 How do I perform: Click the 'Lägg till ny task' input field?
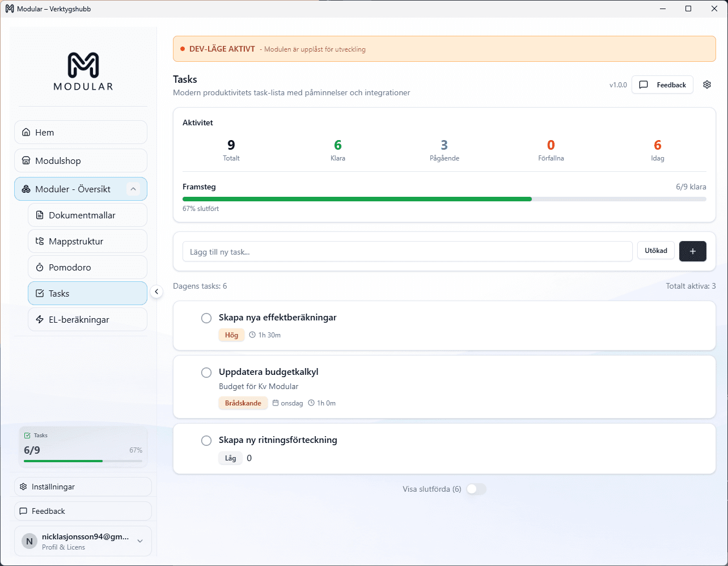pos(407,252)
